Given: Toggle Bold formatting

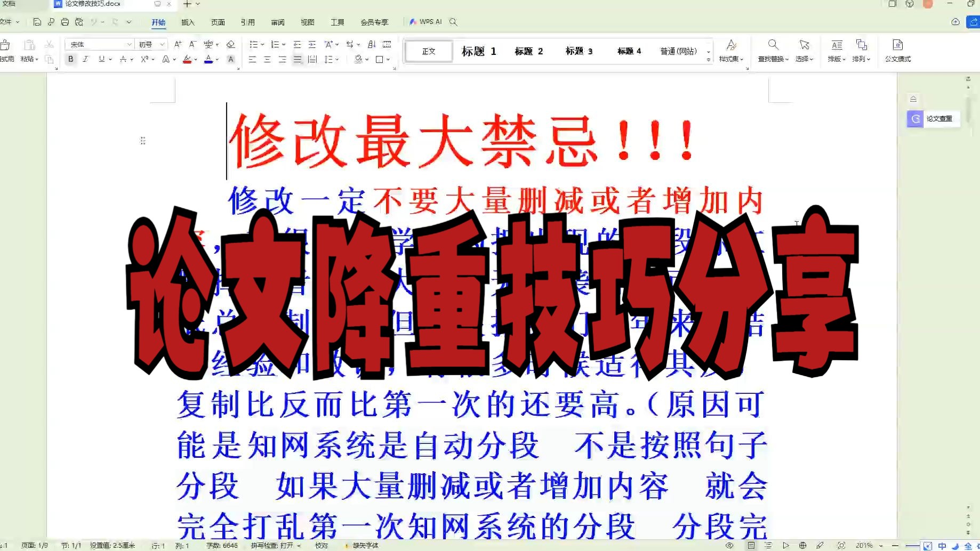Looking at the screenshot, I should [x=70, y=59].
